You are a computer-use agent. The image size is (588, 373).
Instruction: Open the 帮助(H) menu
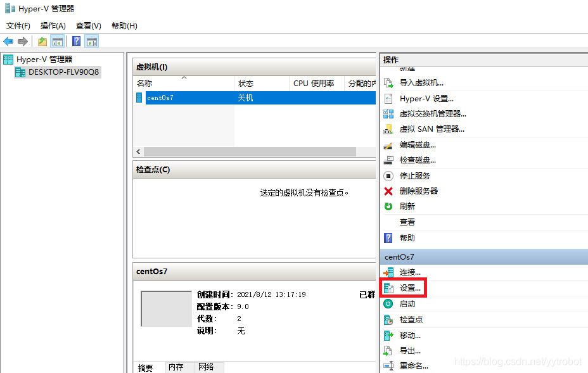124,26
